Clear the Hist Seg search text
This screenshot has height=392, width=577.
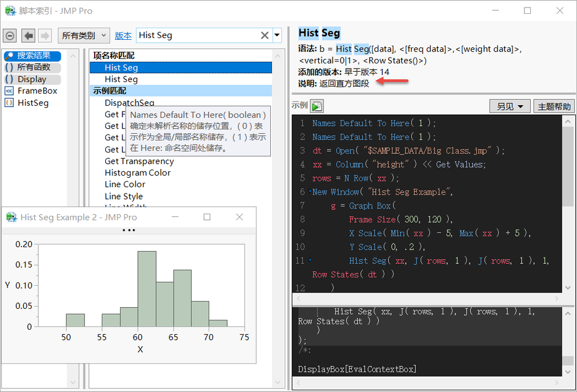click(265, 35)
